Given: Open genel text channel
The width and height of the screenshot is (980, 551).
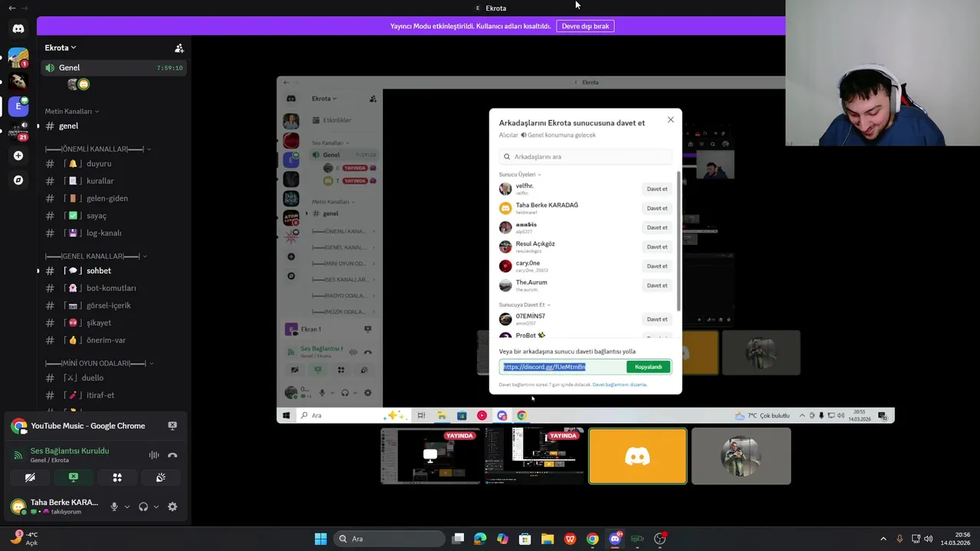Looking at the screenshot, I should click(x=114, y=126).
